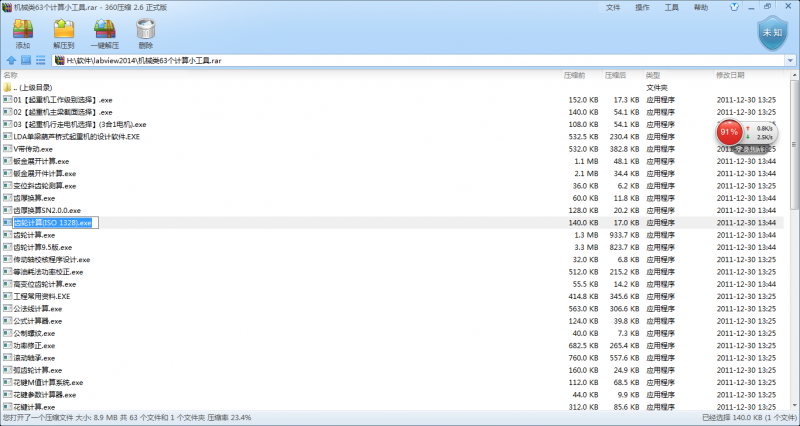Image resolution: width=800 pixels, height=426 pixels.
Task: Select file '03【起重机...(3合1电机).exe'
Action: pos(80,124)
